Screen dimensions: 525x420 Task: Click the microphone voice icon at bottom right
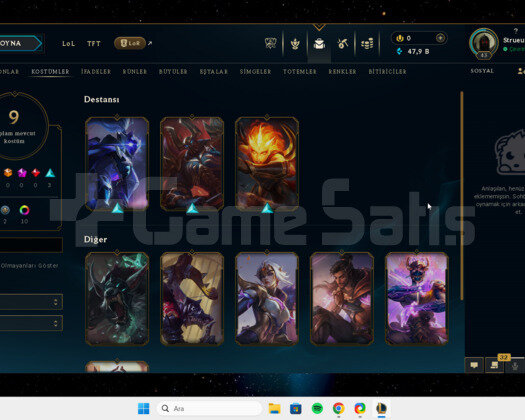515,366
